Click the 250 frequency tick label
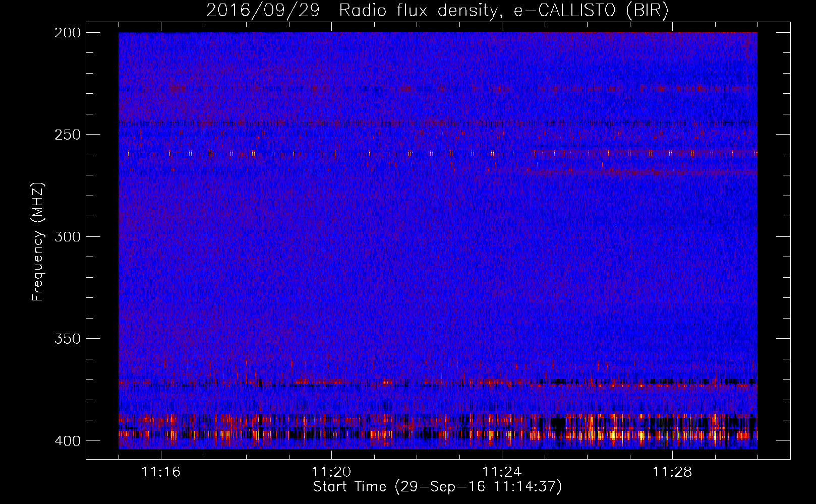Image resolution: width=816 pixels, height=504 pixels. [67, 135]
